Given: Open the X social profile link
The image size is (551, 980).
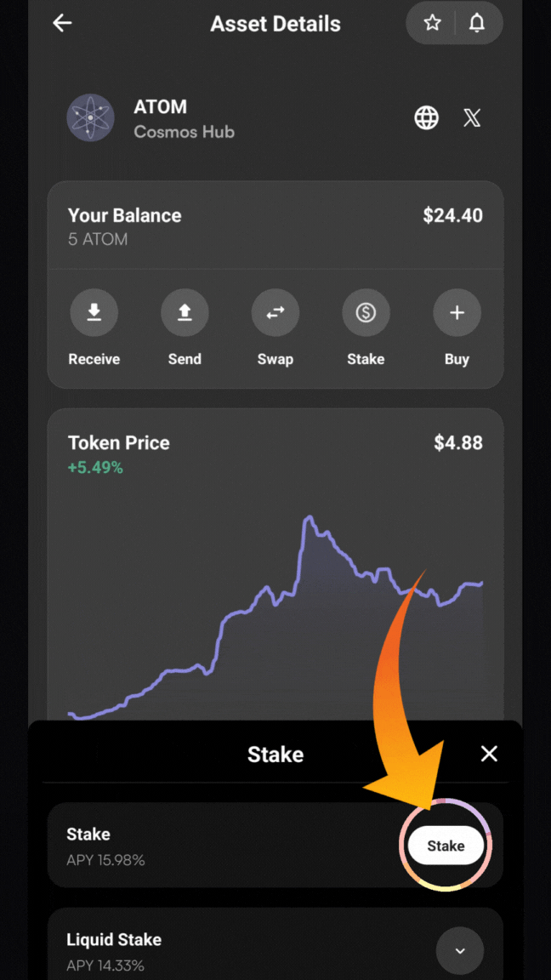Looking at the screenshot, I should [x=472, y=118].
